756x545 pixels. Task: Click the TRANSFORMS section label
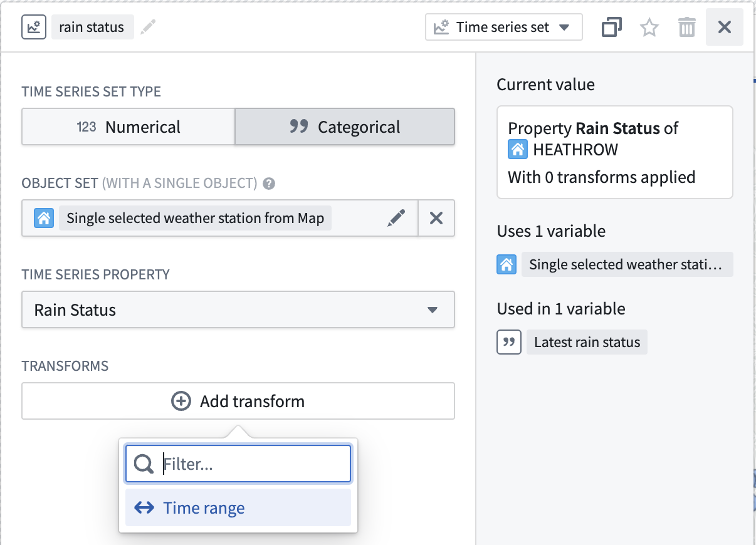click(x=65, y=366)
